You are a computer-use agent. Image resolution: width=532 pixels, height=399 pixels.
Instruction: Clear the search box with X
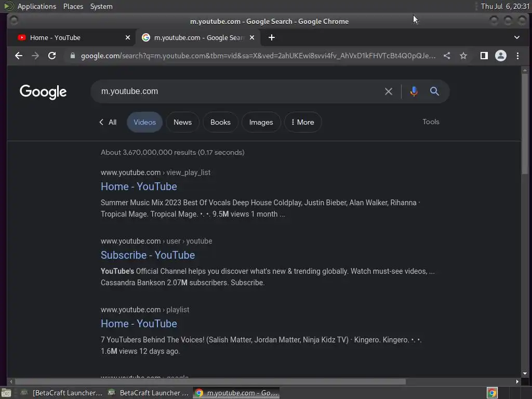[389, 91]
